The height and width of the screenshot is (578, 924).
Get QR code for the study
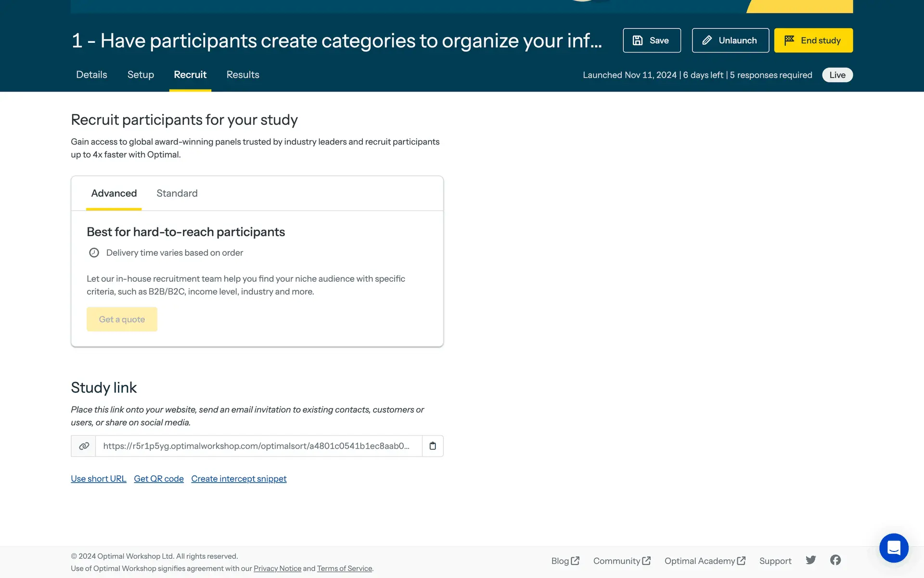[x=159, y=479]
